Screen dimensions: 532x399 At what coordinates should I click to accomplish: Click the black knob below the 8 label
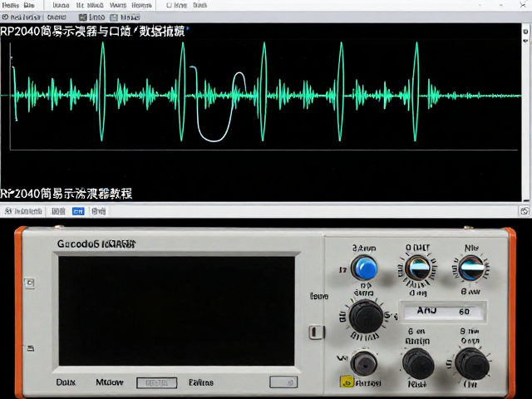[x=472, y=364]
